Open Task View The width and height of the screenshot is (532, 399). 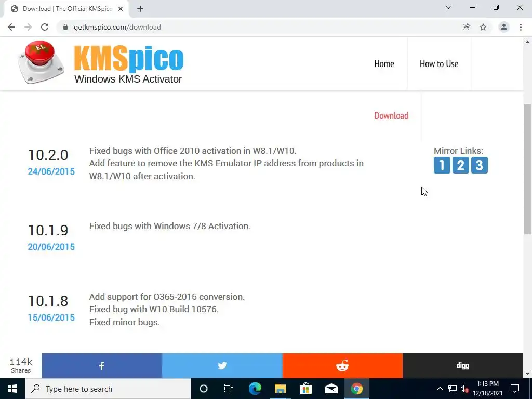point(229,389)
